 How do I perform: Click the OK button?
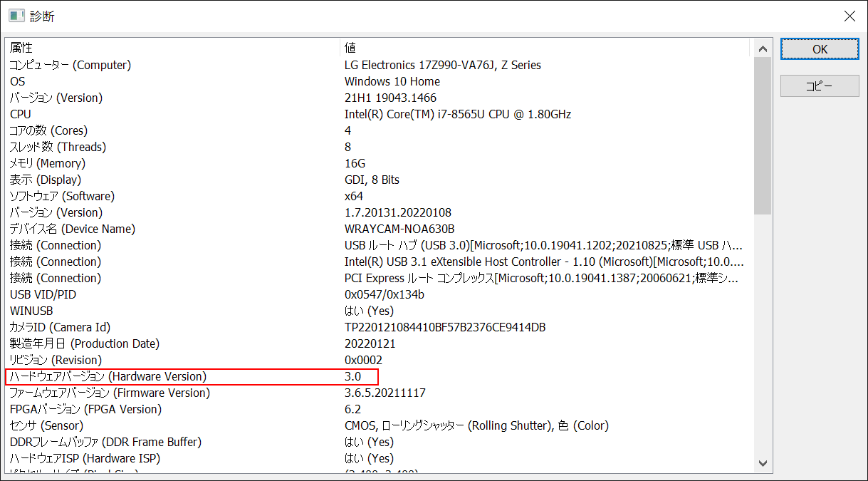point(820,49)
